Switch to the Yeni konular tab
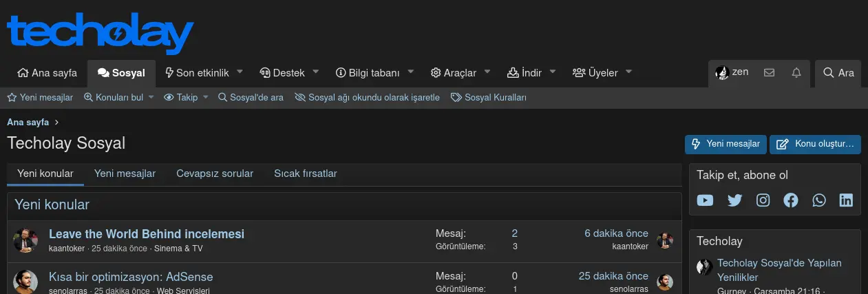The image size is (868, 294). click(x=45, y=174)
